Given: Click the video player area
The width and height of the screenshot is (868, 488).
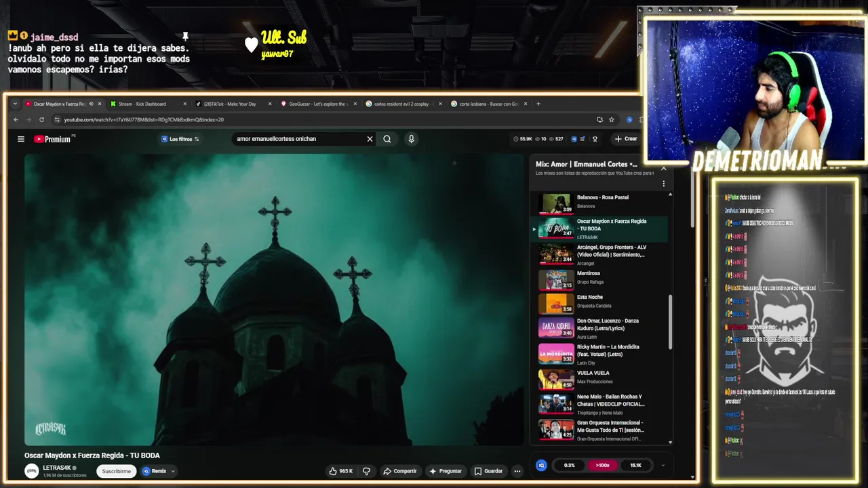Looking at the screenshot, I should [x=274, y=300].
